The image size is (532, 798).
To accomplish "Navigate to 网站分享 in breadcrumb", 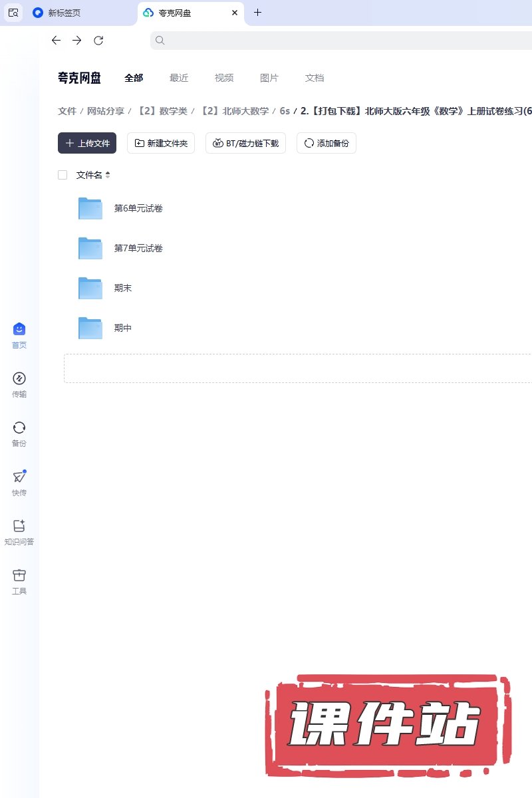I will 106,111.
